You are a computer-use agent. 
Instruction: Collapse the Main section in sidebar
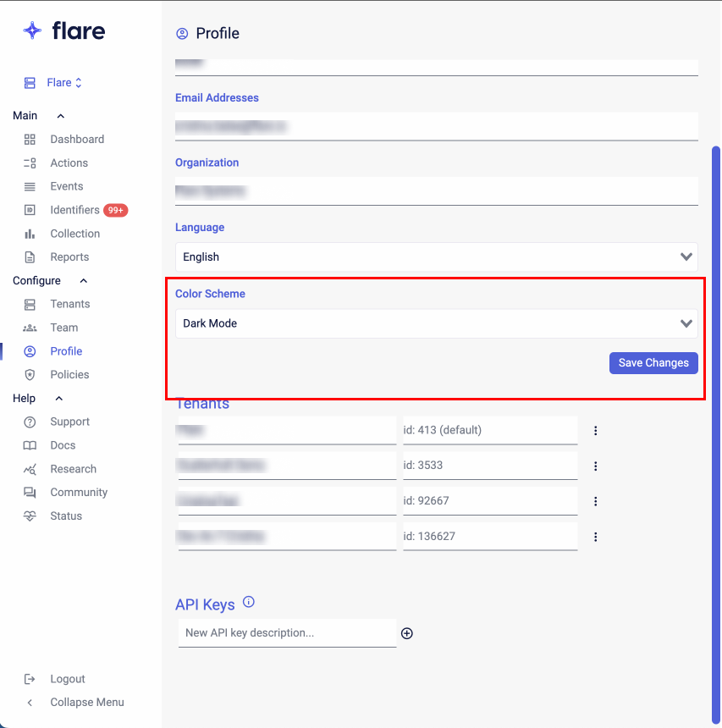60,116
